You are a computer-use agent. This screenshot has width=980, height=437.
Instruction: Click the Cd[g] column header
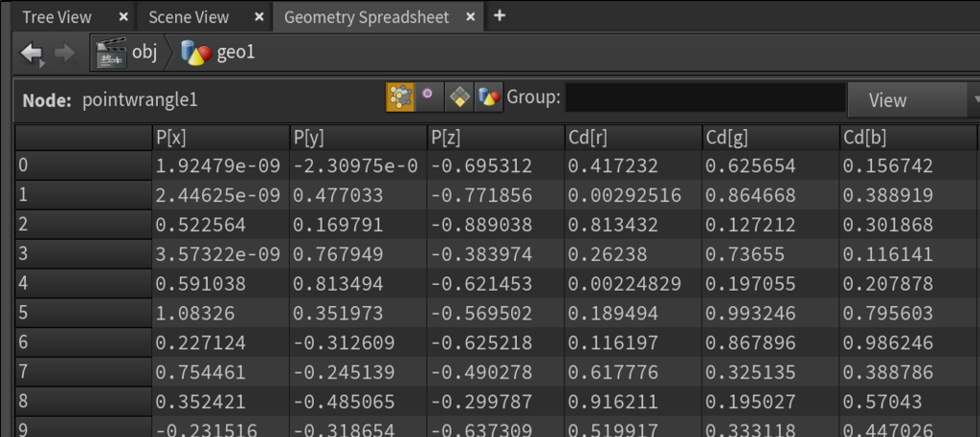770,138
